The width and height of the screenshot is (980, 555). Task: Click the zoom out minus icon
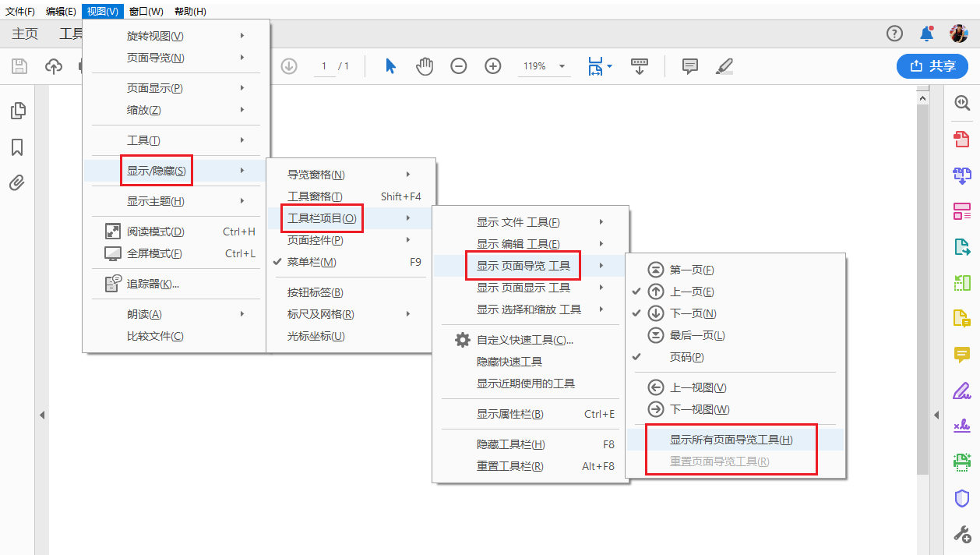pos(459,66)
